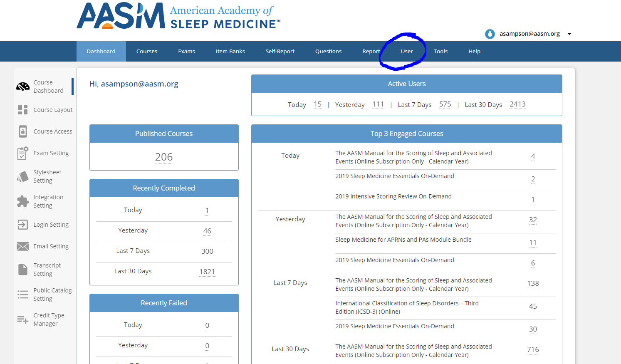Click the user avatar icon
This screenshot has height=364, width=621.
pyautogui.click(x=490, y=34)
